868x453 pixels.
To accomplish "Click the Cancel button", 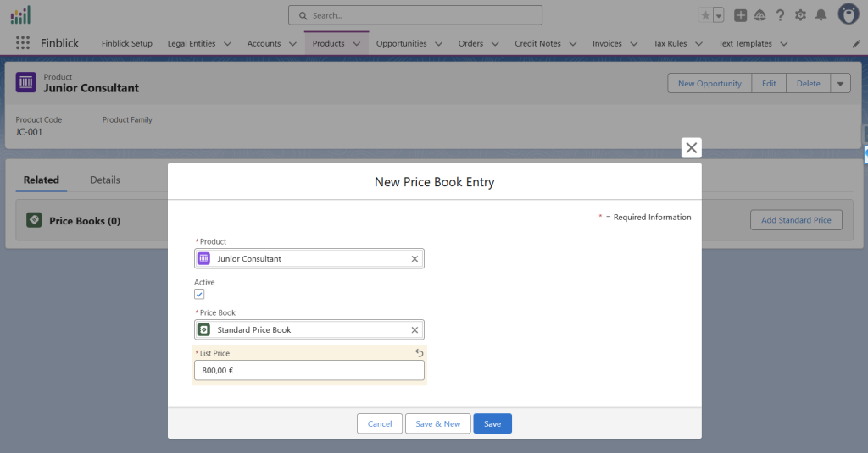I will [380, 423].
